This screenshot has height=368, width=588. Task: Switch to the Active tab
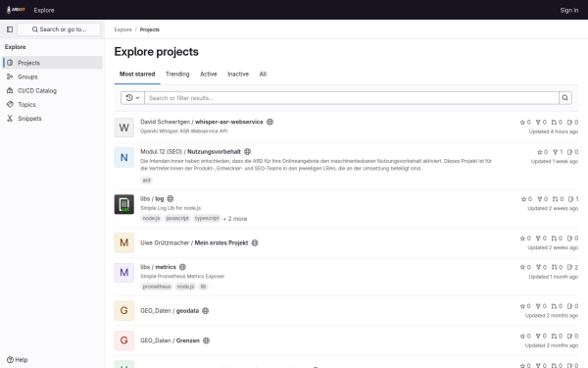[209, 74]
